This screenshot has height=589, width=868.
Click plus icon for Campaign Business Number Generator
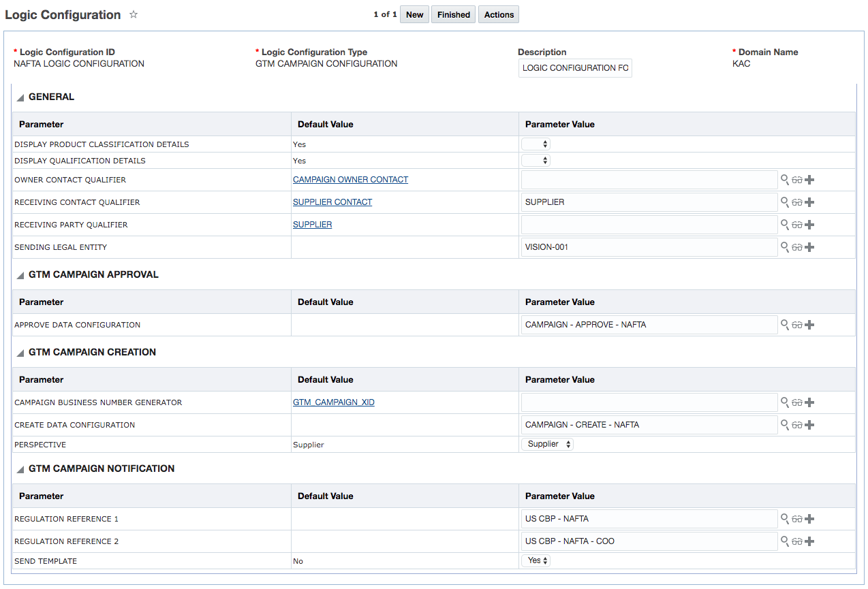point(809,402)
